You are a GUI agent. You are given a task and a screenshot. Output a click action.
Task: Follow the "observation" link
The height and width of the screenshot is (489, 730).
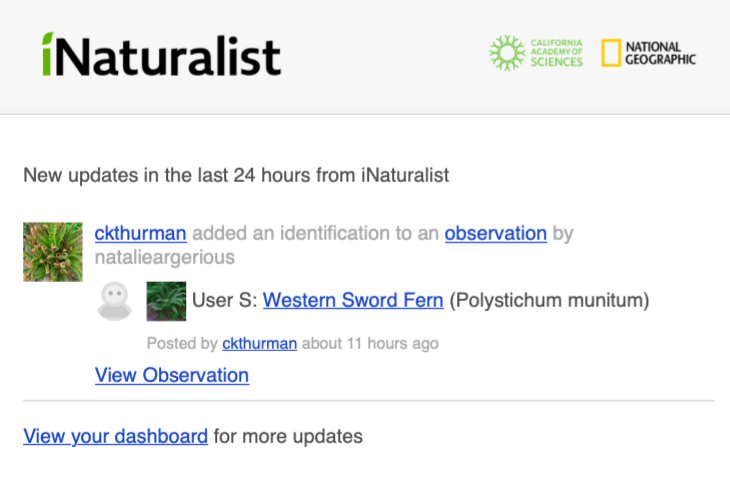click(x=495, y=234)
